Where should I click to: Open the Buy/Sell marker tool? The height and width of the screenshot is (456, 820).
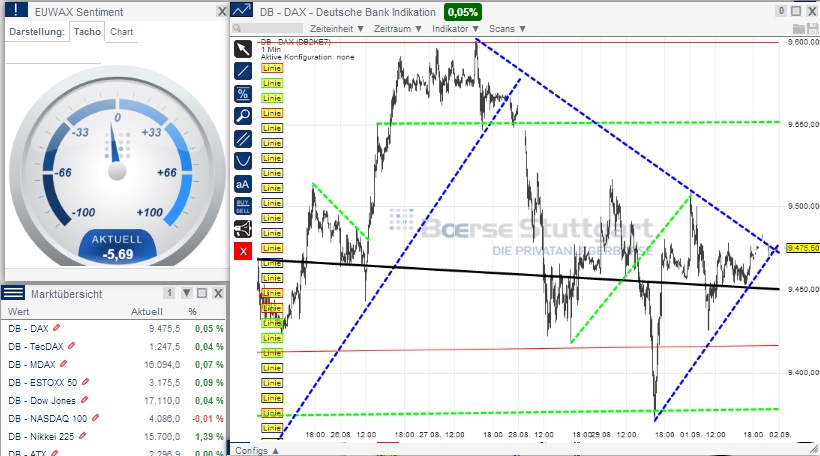[243, 206]
